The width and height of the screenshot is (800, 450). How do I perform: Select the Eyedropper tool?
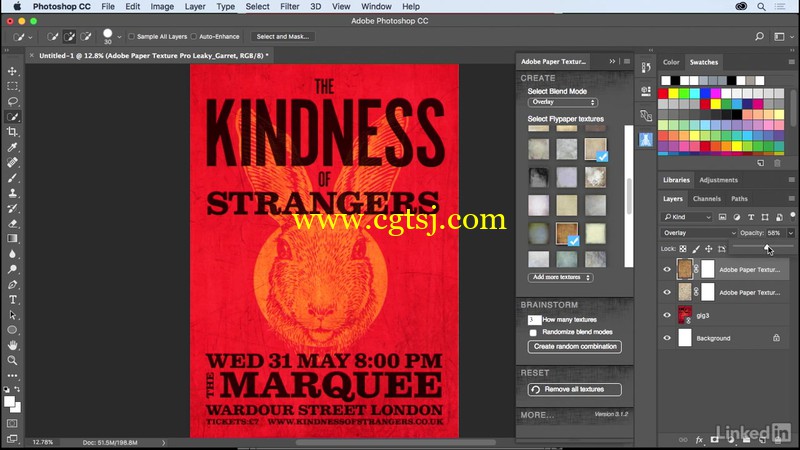(x=12, y=147)
